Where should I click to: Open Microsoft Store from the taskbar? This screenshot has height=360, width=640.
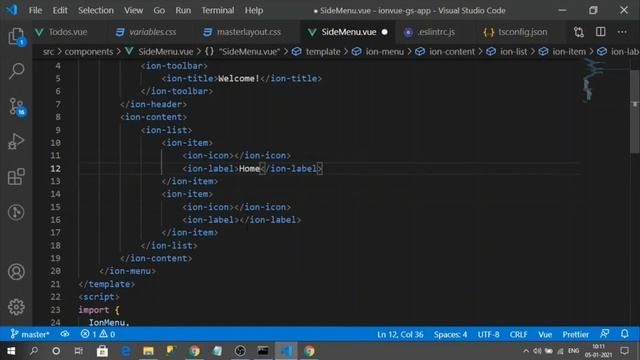click(102, 351)
